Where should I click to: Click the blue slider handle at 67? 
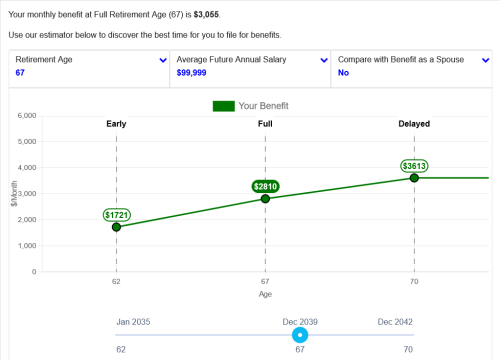[x=300, y=335]
